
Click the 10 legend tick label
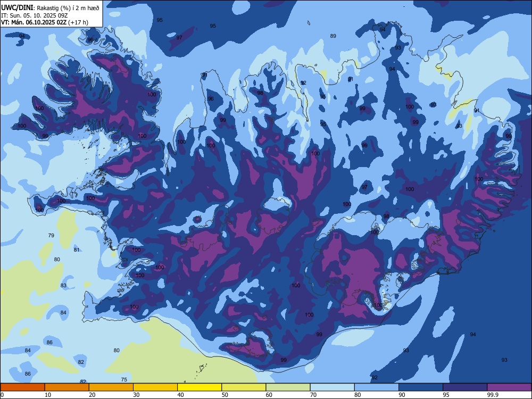point(48,395)
